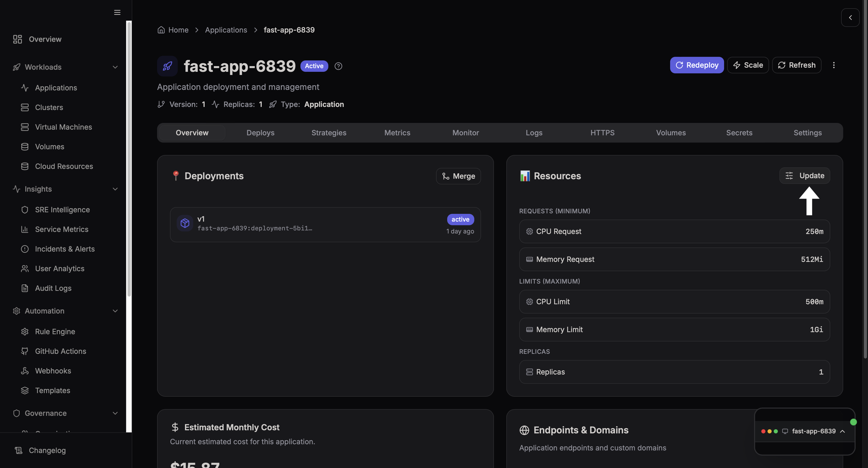Screen dimensions: 868x468
Task: Click the rocket app icon beside fast-app-6839 title
Action: [167, 66]
